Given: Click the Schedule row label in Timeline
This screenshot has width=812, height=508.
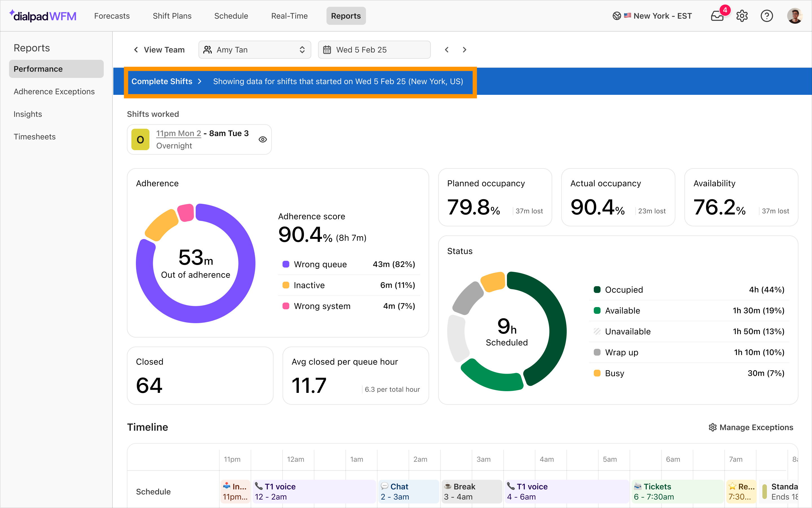Looking at the screenshot, I should [153, 492].
